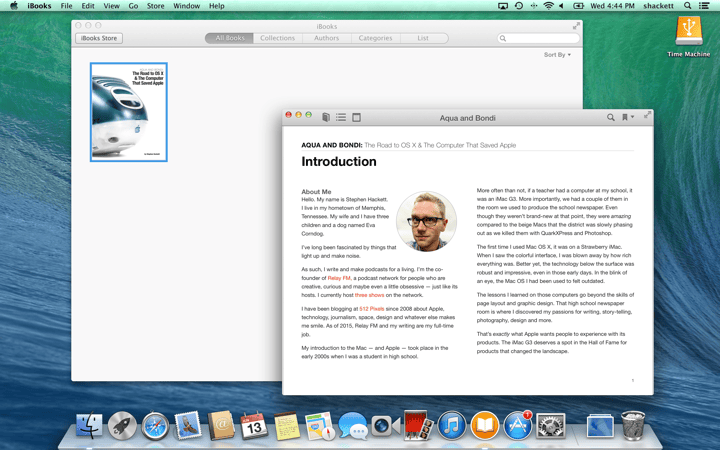Open the File menu

coord(66,6)
